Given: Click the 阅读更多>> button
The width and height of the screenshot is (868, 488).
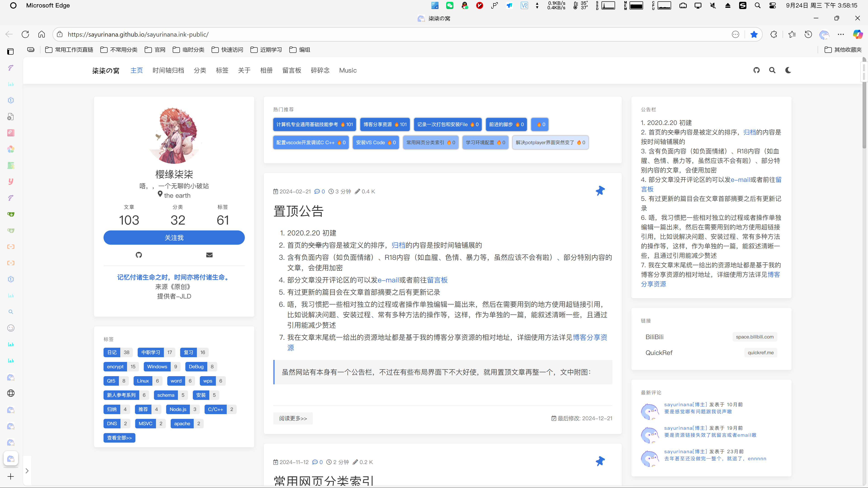Looking at the screenshot, I should 293,418.
